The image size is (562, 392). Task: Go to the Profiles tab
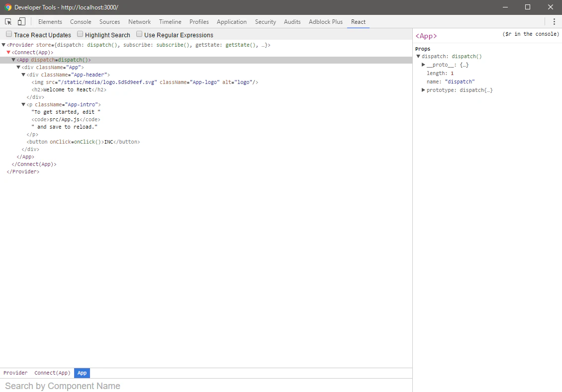[x=199, y=22]
